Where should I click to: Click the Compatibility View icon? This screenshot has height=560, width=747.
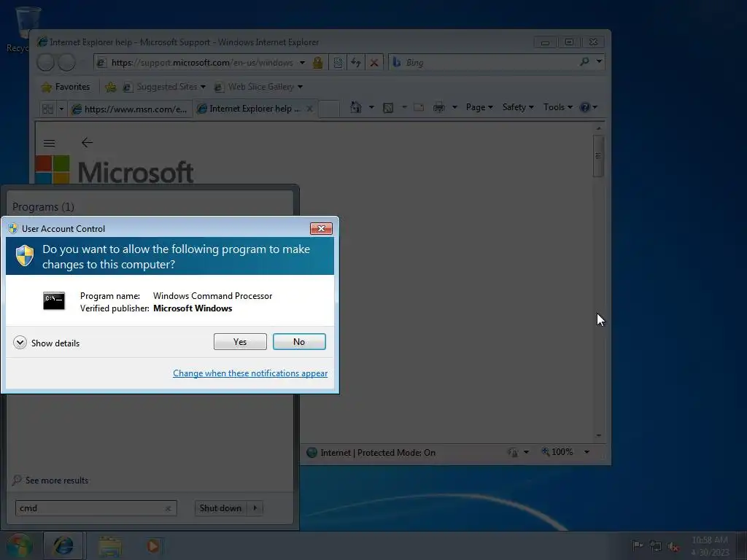pos(338,63)
